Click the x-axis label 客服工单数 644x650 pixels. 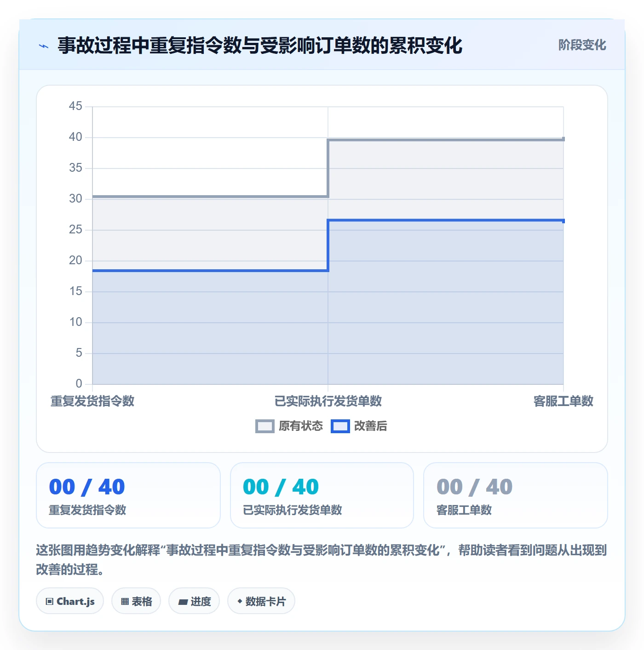563,401
